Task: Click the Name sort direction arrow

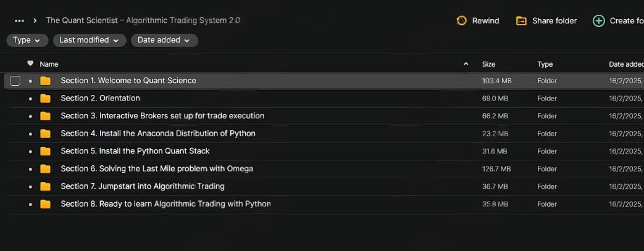Action: coord(466,64)
